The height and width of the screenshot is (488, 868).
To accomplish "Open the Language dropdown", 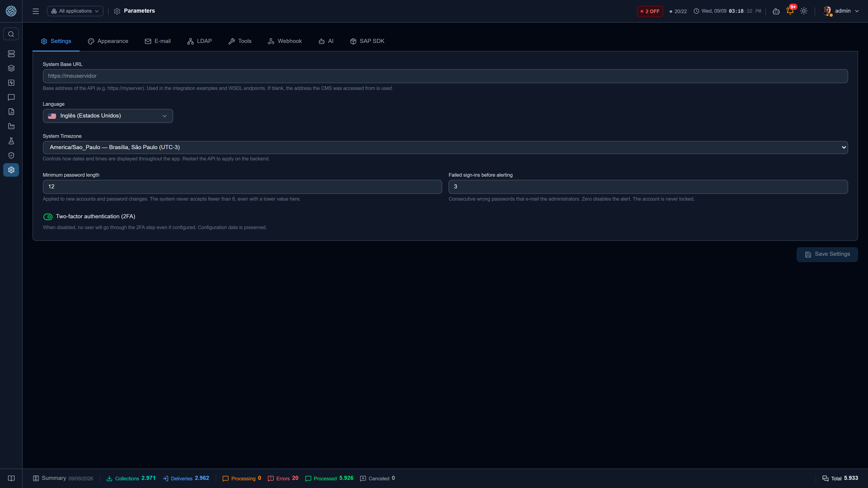I will click(x=108, y=116).
